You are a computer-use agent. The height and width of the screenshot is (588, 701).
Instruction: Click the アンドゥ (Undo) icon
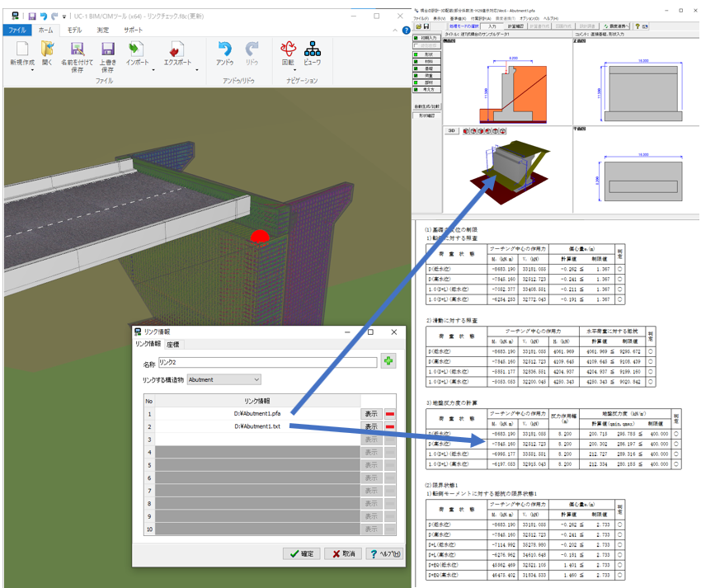coord(224,49)
